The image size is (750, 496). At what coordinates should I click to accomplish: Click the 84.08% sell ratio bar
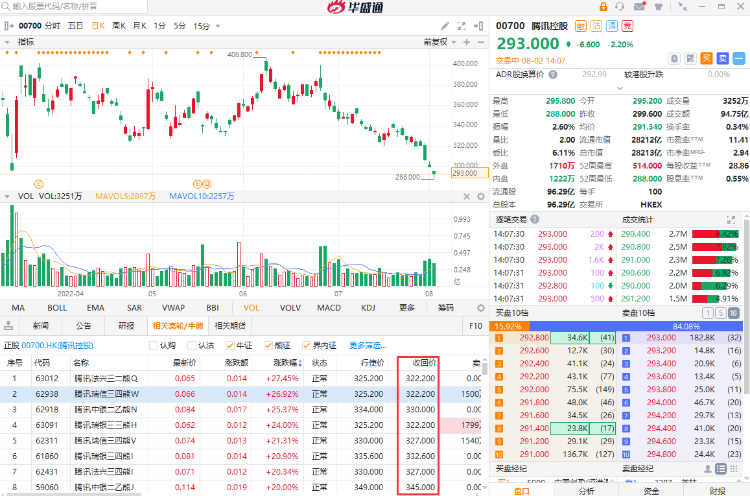point(636,326)
